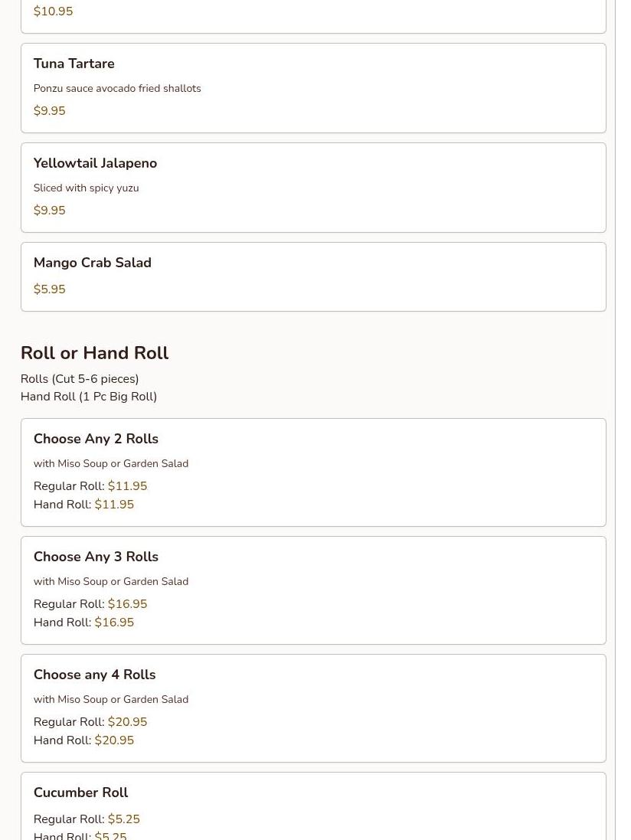Select Regular Roll $20.95 price option
The image size is (631, 840).
(x=90, y=721)
